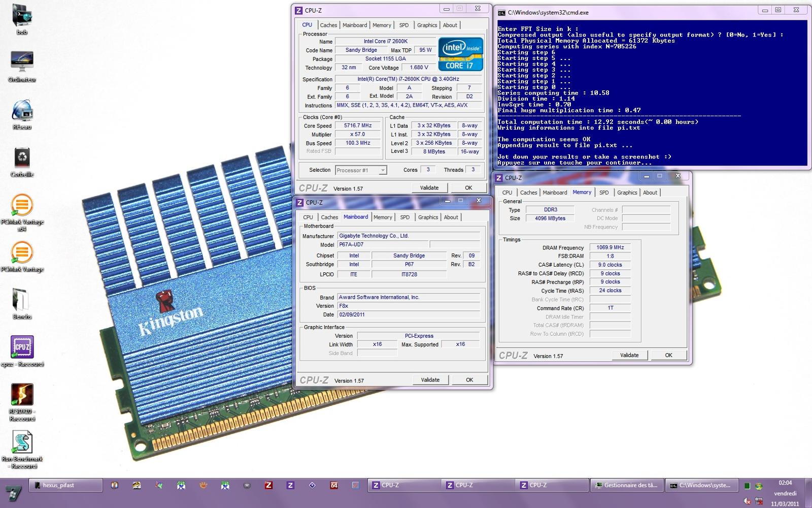Click the Bus Speed value 100.3 MHz
Viewport: 812px width, 508px height.
click(358, 143)
